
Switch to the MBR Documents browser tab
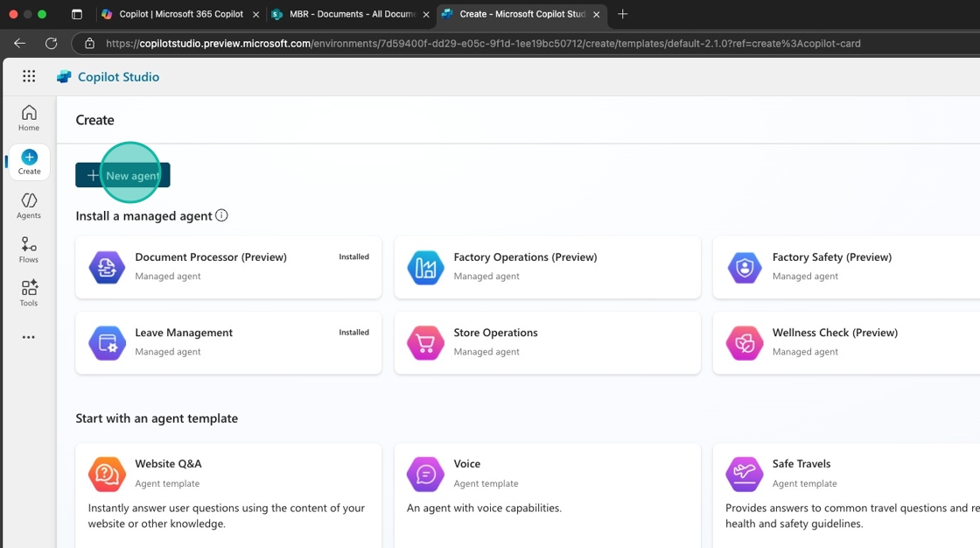click(x=350, y=14)
